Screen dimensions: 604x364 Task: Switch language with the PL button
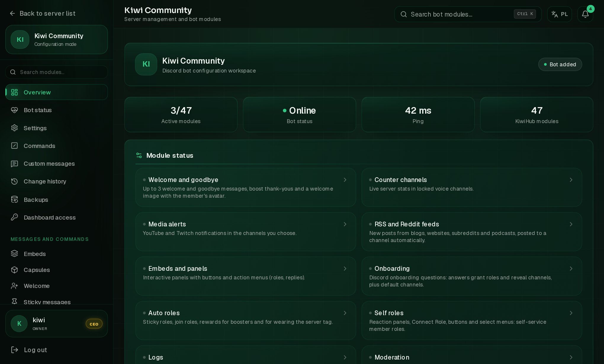(x=559, y=14)
